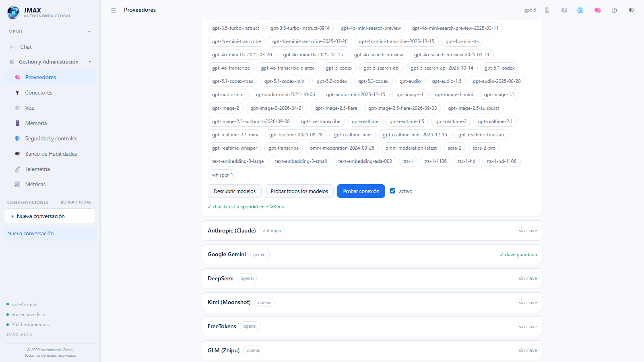Click the Seguridad y controles shield icon
Screen dimensions: 644x362
(x=17, y=138)
